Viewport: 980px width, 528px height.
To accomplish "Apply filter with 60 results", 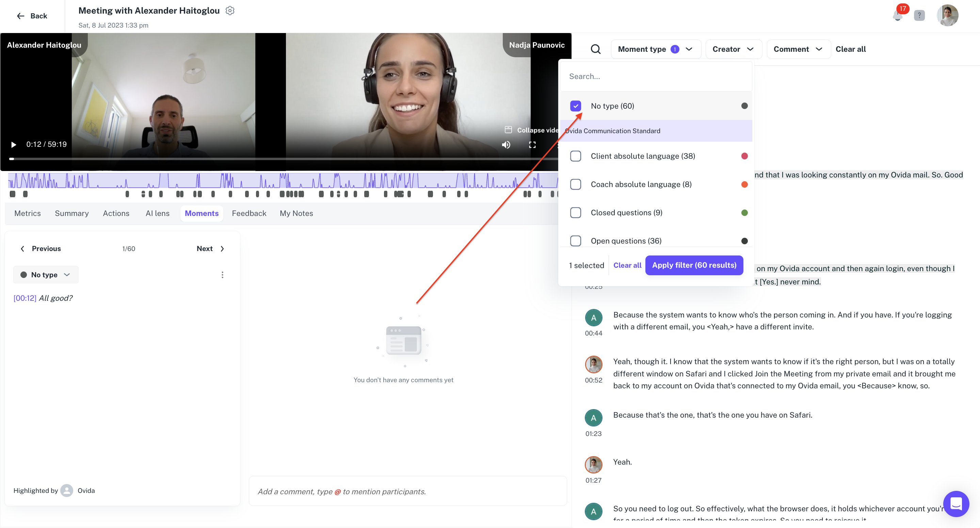I will [x=694, y=265].
